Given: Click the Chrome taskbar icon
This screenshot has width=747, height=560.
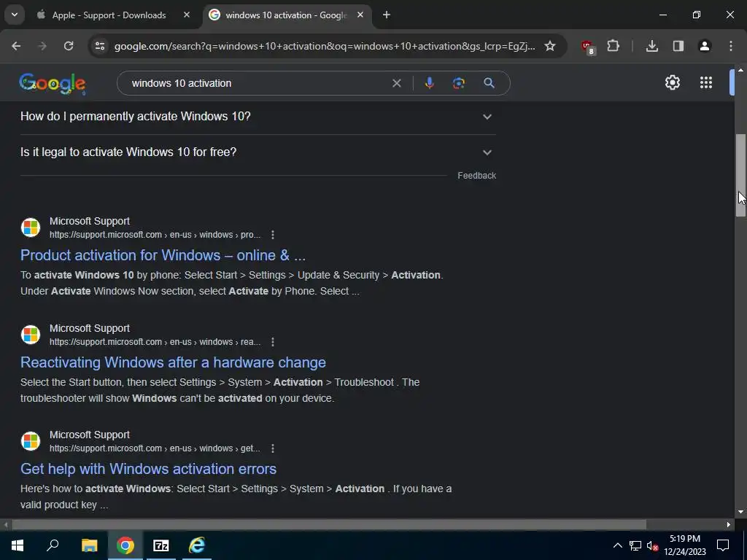Looking at the screenshot, I should tap(125, 545).
